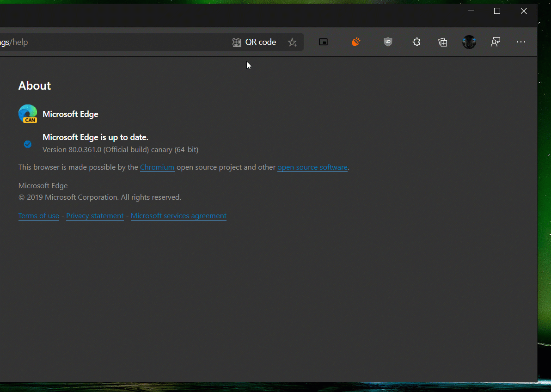Screen dimensions: 551x392
Task: Click the orange satellite extension icon
Action: point(356,42)
